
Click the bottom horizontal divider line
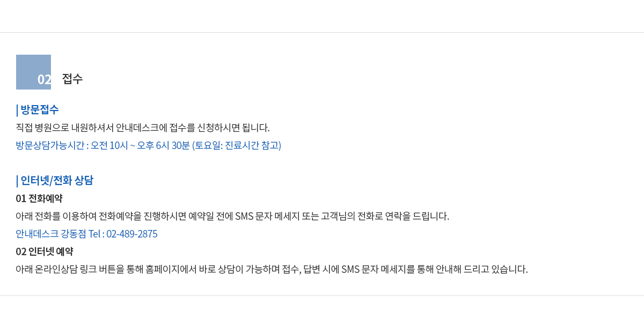[x=322, y=295]
